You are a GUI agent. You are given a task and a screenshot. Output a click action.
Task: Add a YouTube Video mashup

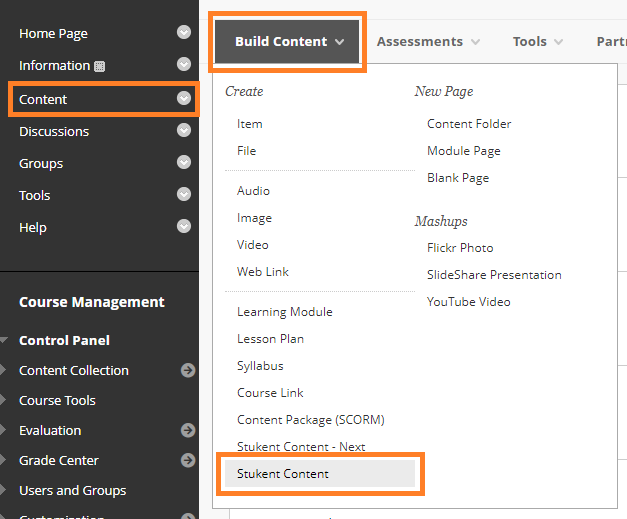pyautogui.click(x=469, y=302)
